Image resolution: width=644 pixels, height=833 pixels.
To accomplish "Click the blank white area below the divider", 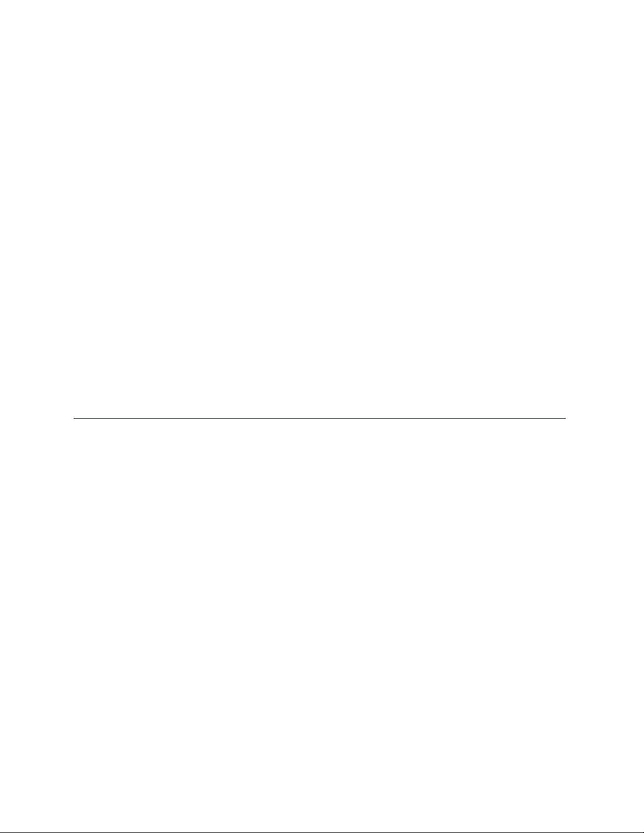I will (322, 625).
